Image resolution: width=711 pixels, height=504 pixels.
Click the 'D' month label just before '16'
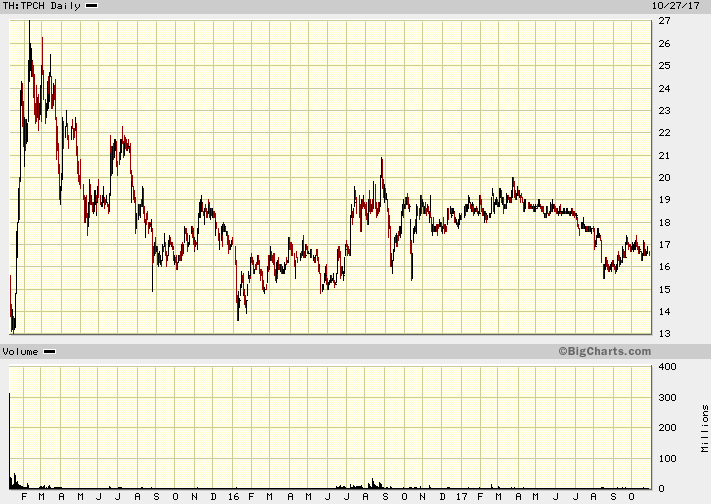click(214, 497)
